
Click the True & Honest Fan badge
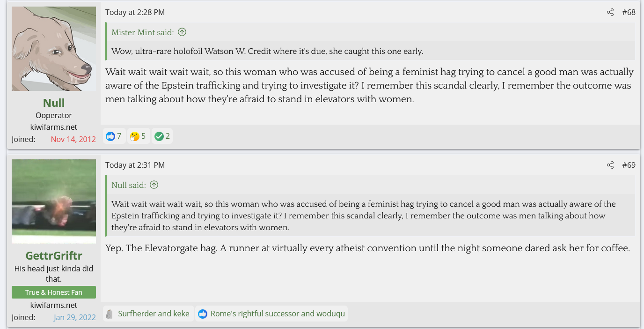(x=54, y=292)
